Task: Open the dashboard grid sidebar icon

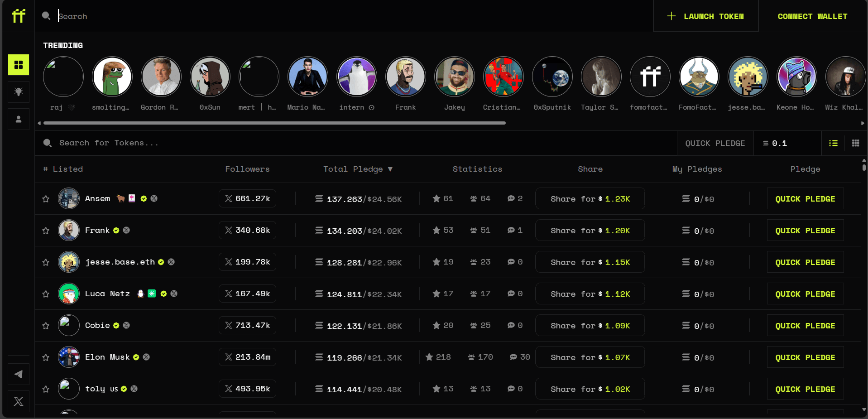Action: pyautogui.click(x=19, y=65)
